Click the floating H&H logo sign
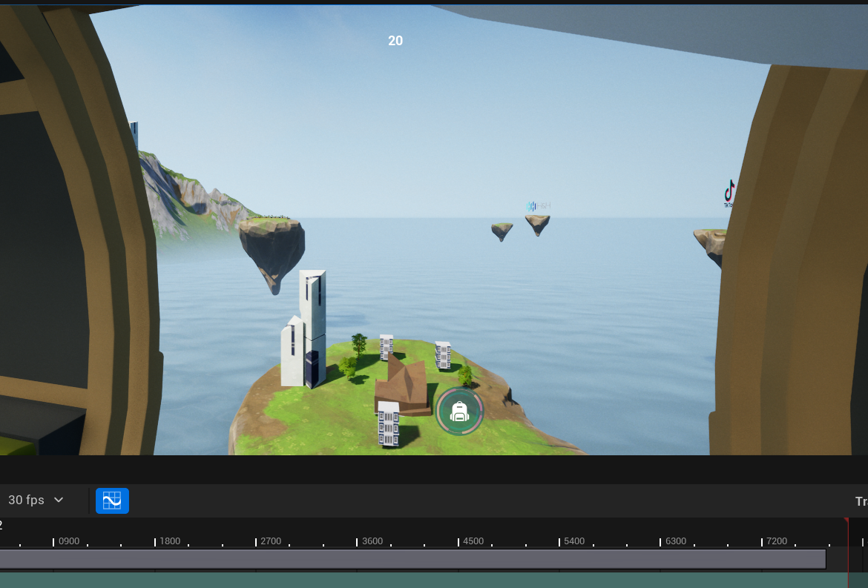This screenshot has width=868, height=588. click(x=539, y=206)
